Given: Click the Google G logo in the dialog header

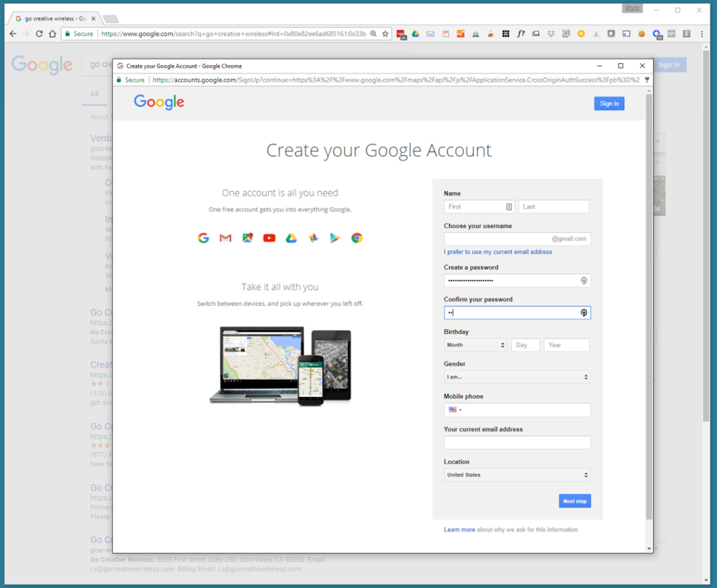Looking at the screenshot, I should [158, 102].
